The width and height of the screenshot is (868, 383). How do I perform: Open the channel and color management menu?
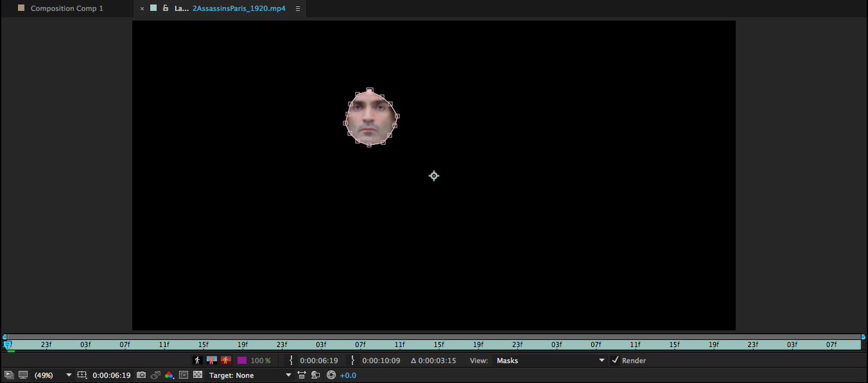pyautogui.click(x=169, y=375)
